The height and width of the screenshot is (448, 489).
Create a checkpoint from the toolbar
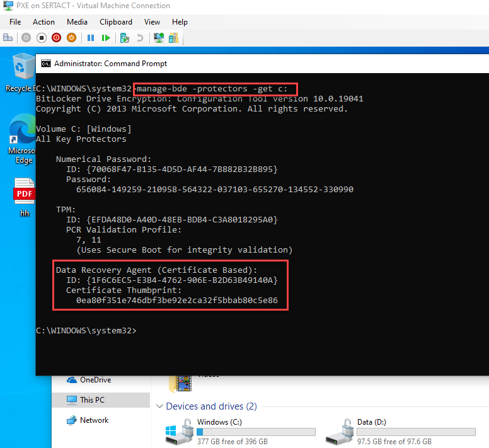[x=125, y=38]
